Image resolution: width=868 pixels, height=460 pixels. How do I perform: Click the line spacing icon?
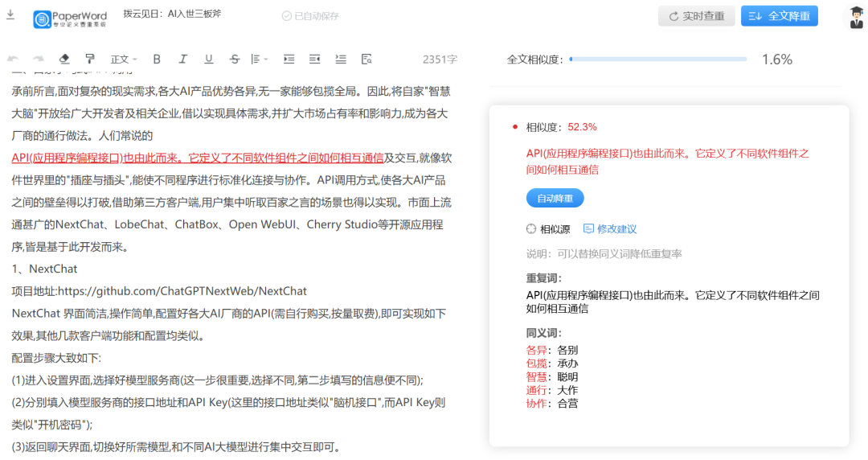point(341,60)
